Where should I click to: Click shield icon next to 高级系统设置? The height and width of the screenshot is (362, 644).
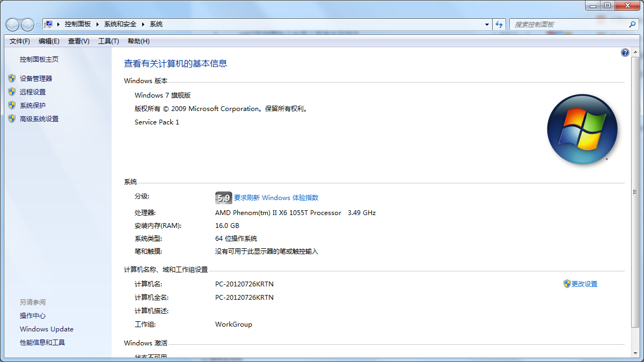[x=12, y=119]
